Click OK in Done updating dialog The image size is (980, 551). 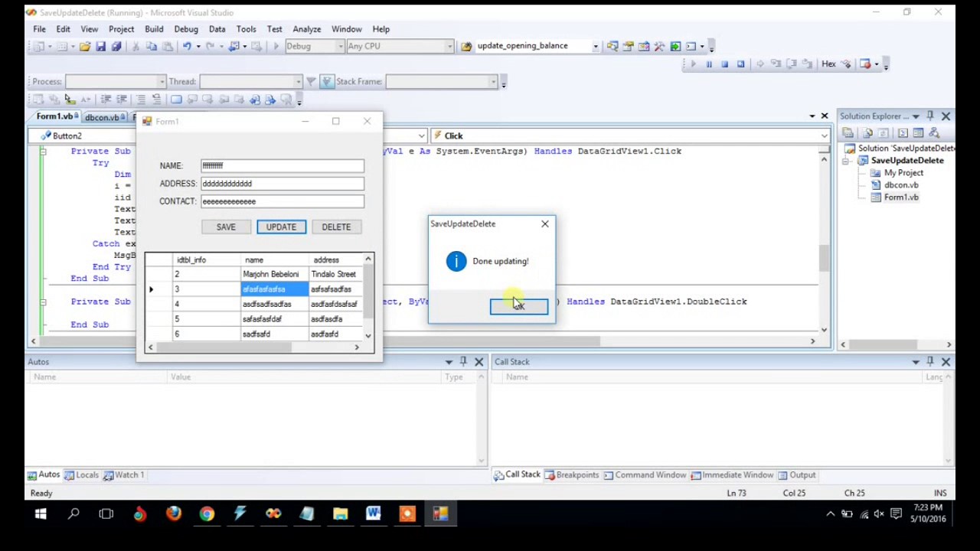click(x=519, y=306)
